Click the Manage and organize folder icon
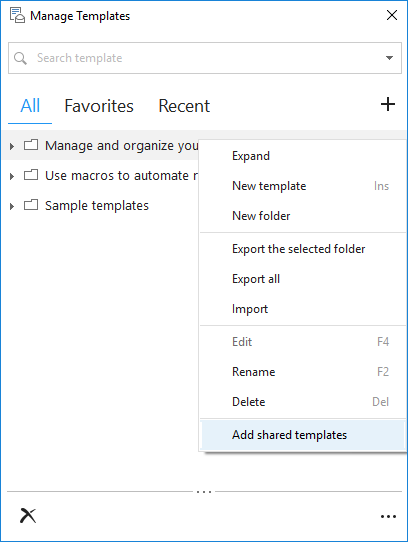408x542 pixels. 31,145
